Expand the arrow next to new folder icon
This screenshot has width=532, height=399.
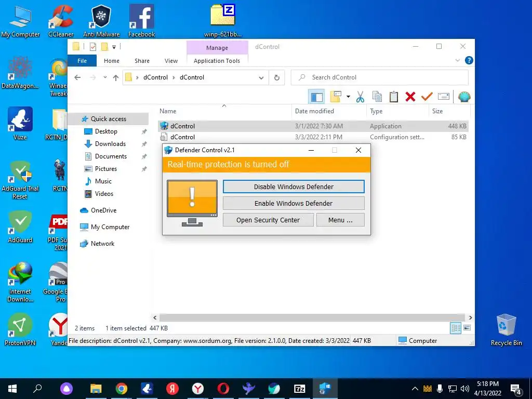348,97
